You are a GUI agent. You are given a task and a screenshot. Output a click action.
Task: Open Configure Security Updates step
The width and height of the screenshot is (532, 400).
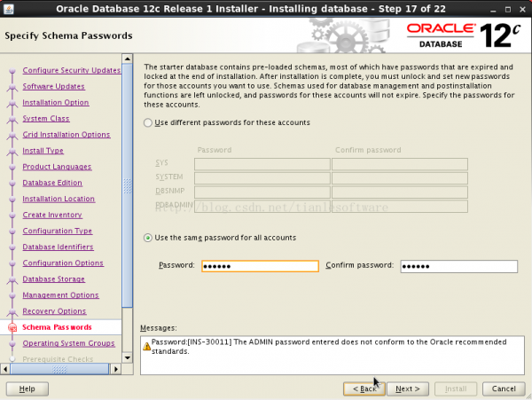pyautogui.click(x=72, y=70)
